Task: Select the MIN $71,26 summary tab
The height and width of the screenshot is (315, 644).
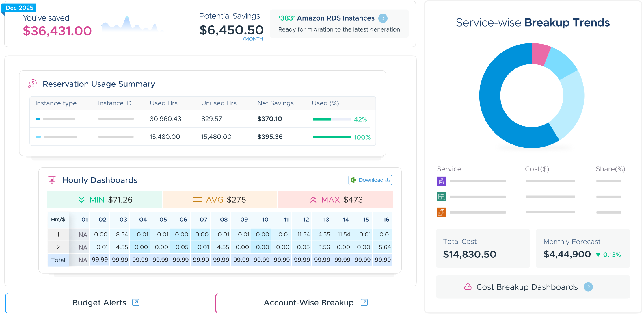Action: point(105,200)
